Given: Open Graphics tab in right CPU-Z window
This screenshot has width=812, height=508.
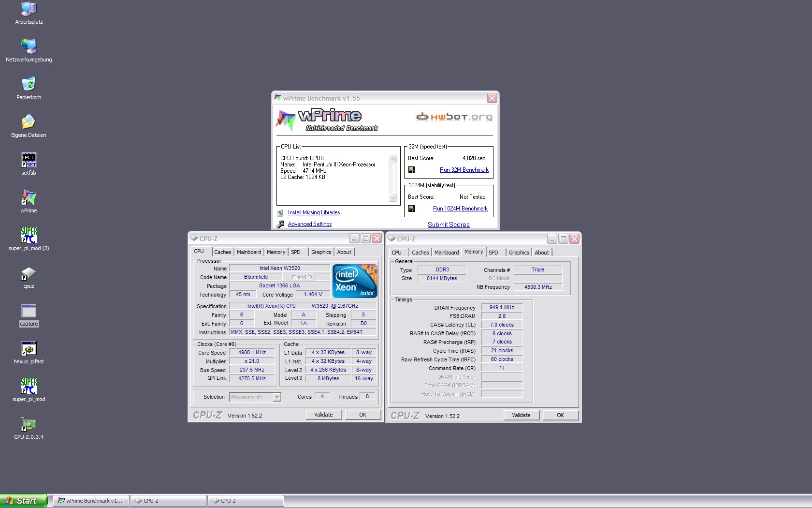Looking at the screenshot, I should [x=519, y=253].
